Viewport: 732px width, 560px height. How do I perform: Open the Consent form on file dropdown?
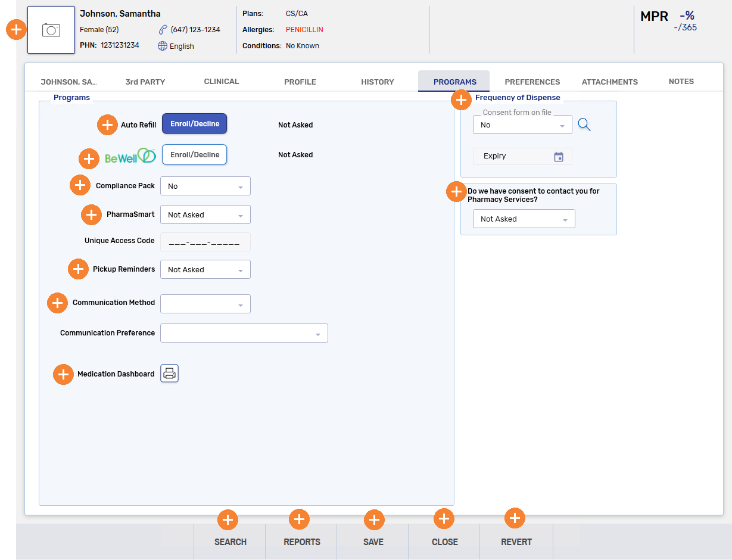[x=522, y=125]
